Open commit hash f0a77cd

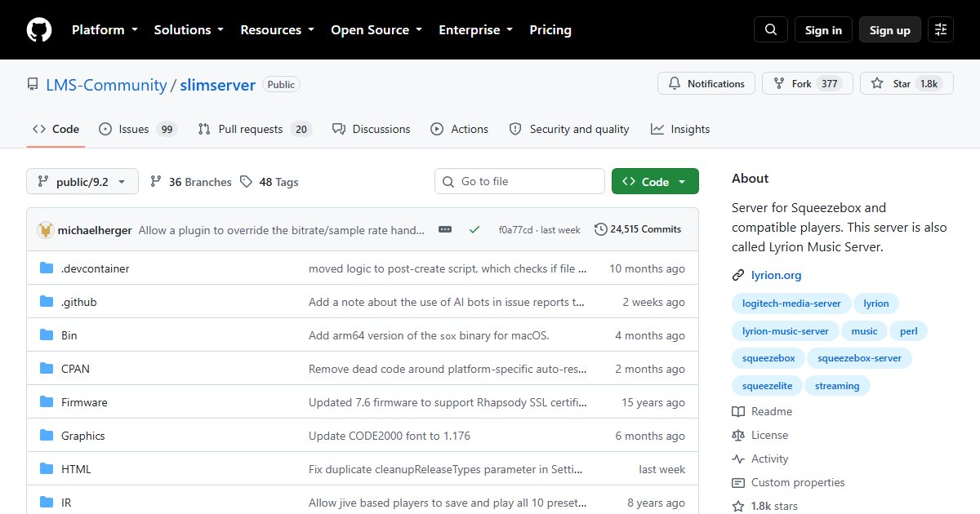tap(515, 230)
